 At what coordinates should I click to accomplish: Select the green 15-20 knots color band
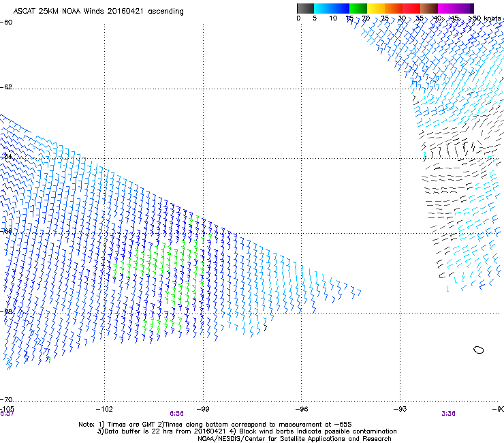pos(358,8)
